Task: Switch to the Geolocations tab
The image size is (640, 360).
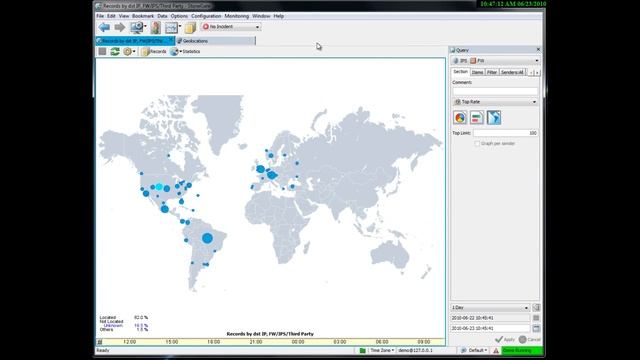Action: 216,41
